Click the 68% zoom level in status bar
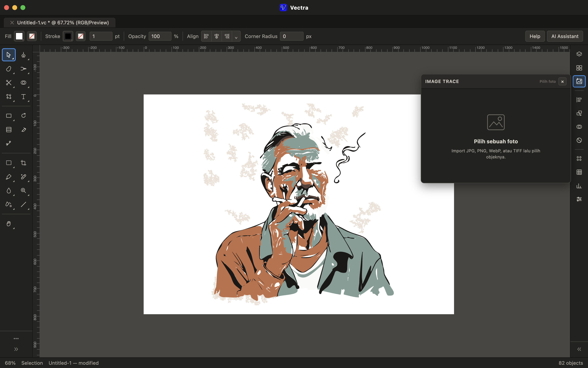 10,363
